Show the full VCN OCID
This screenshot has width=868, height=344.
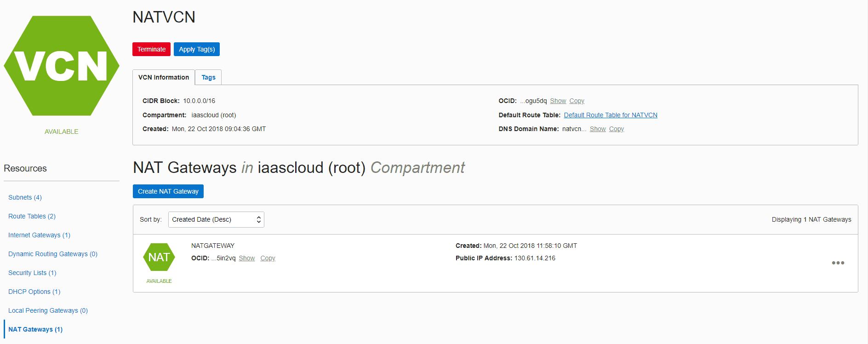tap(558, 101)
